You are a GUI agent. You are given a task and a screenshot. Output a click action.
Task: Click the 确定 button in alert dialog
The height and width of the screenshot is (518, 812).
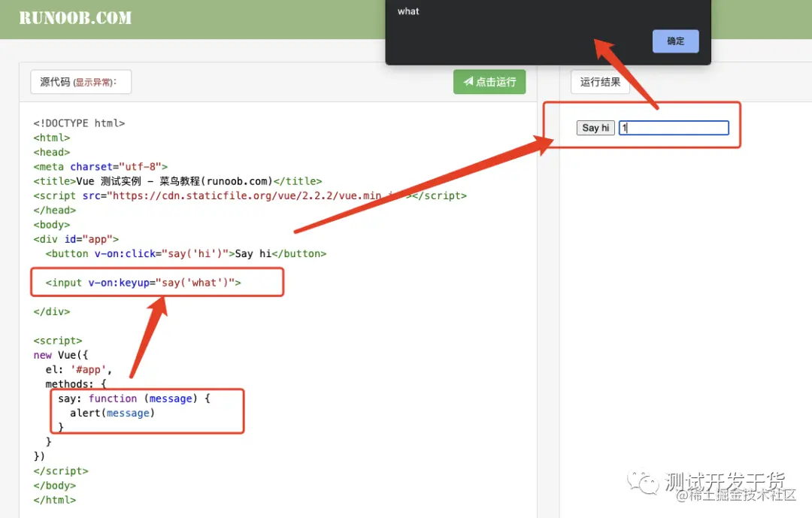point(675,41)
